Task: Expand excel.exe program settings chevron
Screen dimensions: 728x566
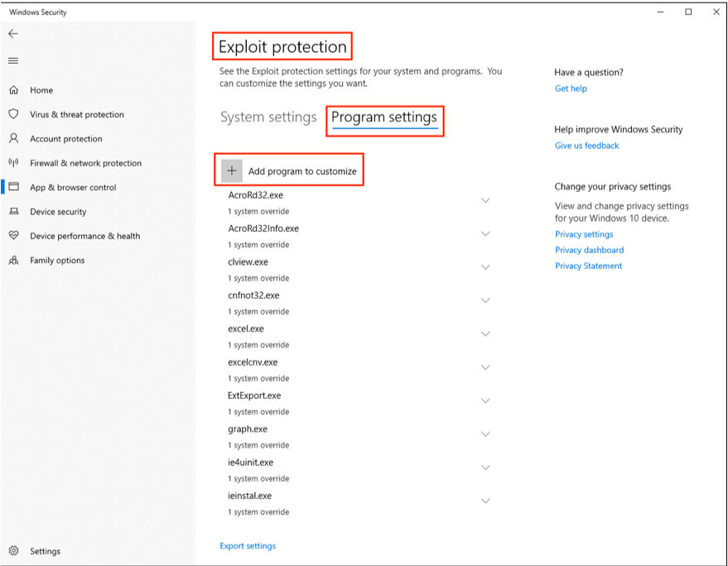Action: pos(485,334)
